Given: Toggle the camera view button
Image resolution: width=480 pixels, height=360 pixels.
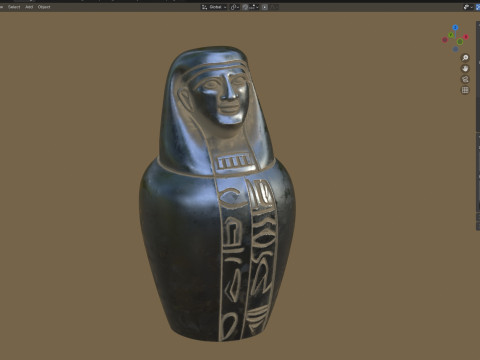Looking at the screenshot, I should pos(465,79).
